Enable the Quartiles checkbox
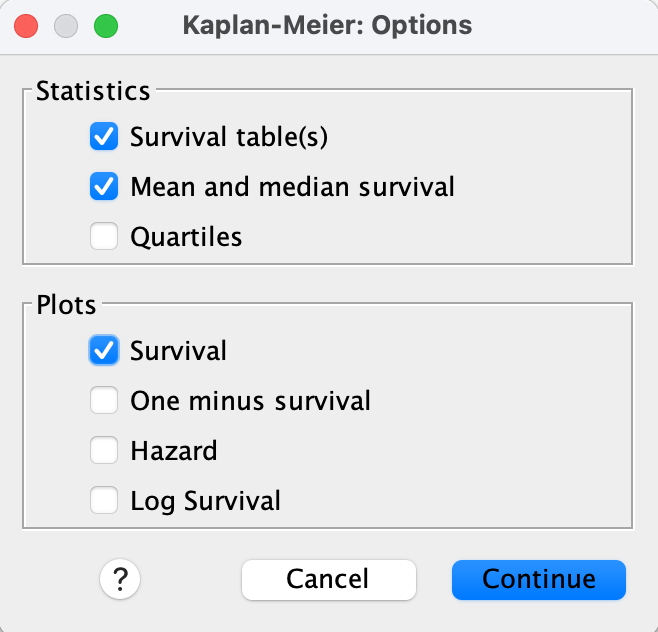The height and width of the screenshot is (632, 658). tap(104, 237)
